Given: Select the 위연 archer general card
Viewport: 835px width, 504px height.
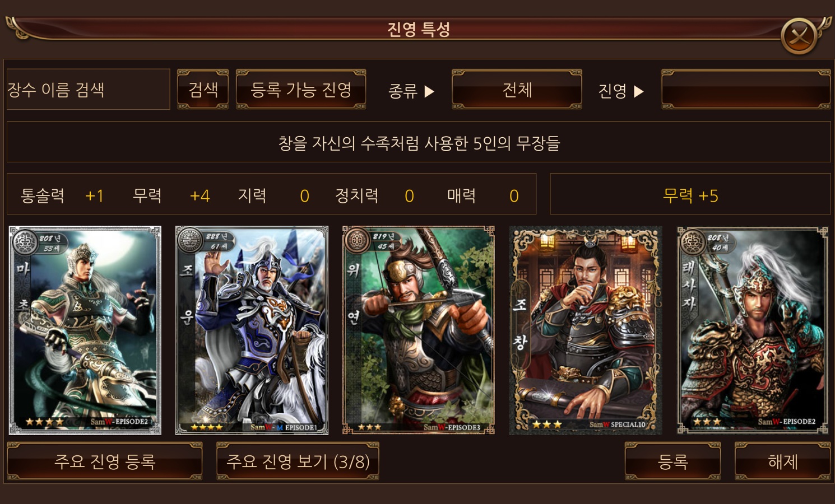Looking at the screenshot, I should tap(419, 330).
